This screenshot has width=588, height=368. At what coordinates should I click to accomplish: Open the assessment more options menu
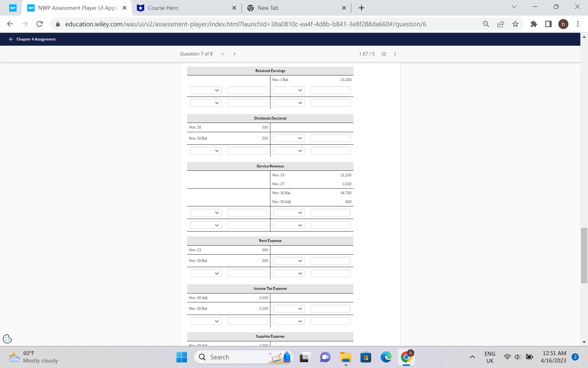[395, 54]
